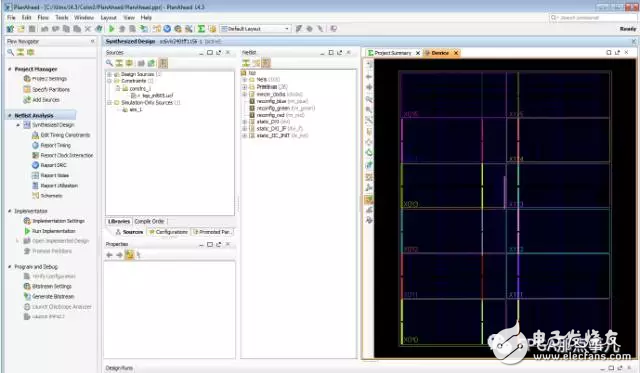Click zoom in magnifier in Device toolbar
640x373 pixels.
click(x=369, y=99)
